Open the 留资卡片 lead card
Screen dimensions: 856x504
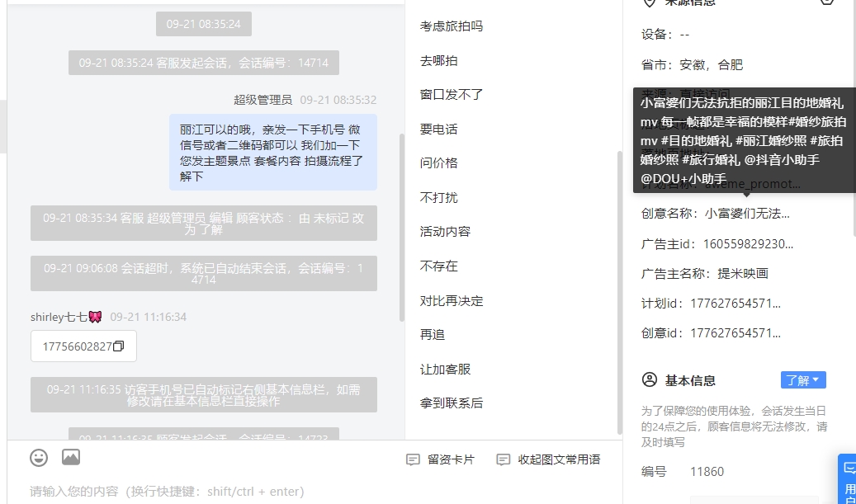pos(441,459)
